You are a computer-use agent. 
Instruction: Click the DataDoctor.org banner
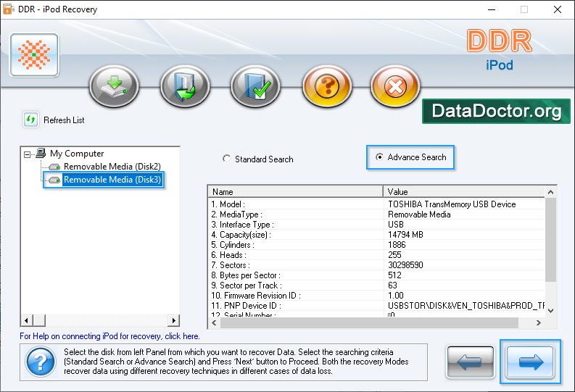click(496, 111)
